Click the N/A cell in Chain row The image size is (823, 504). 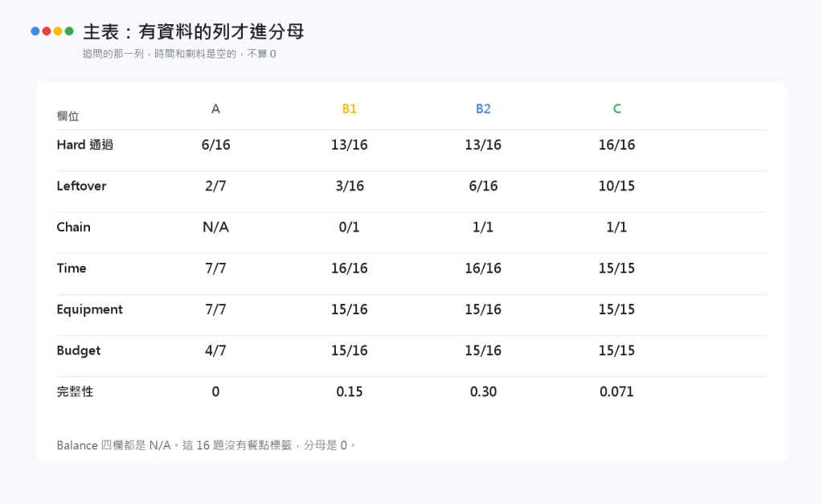pyautogui.click(x=215, y=227)
